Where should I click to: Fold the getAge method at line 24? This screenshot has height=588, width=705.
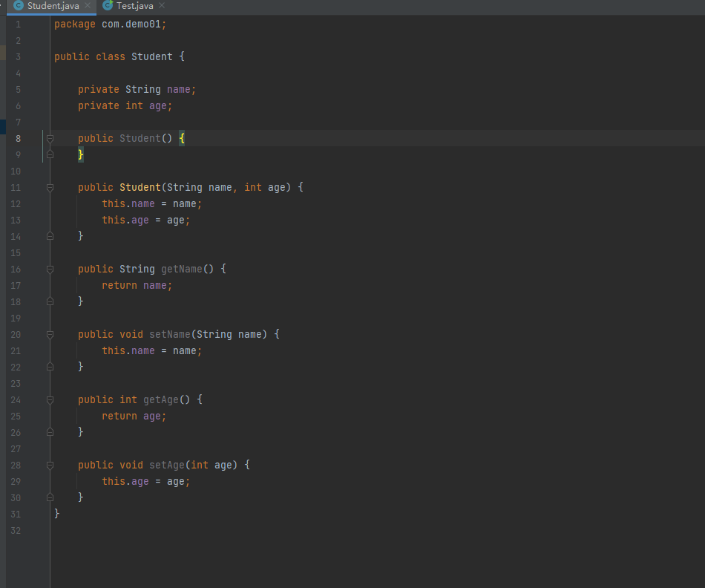click(50, 400)
